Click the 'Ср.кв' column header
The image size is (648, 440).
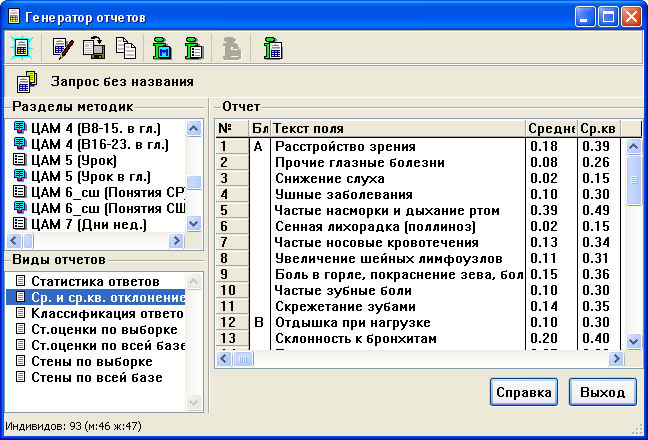click(x=599, y=129)
